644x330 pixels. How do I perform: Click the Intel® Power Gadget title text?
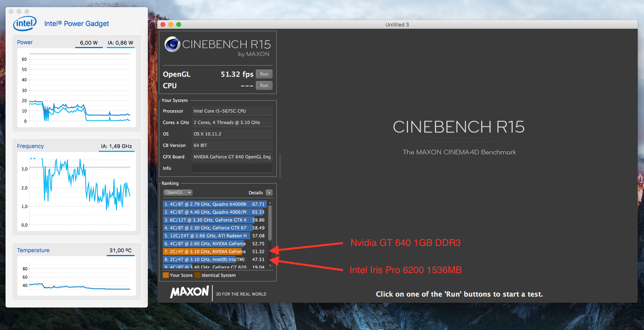point(77,24)
